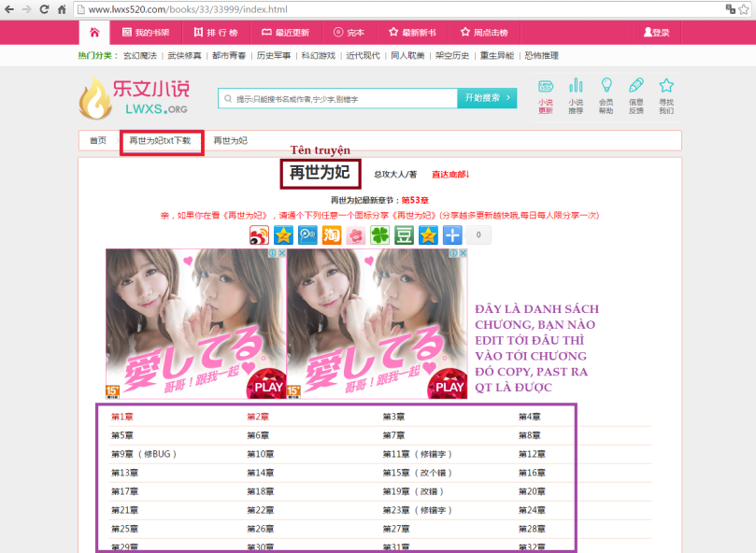This screenshot has height=553, width=756.
Task: Click the 小说更新 calendar icon
Action: pos(546,86)
